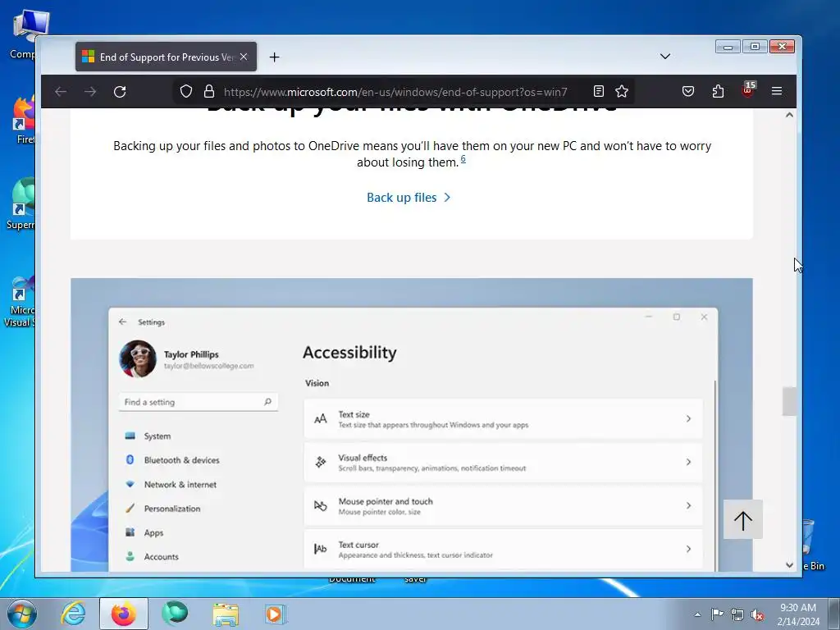Viewport: 840px width, 630px height.
Task: Go forward in browser history
Action: pyautogui.click(x=90, y=92)
